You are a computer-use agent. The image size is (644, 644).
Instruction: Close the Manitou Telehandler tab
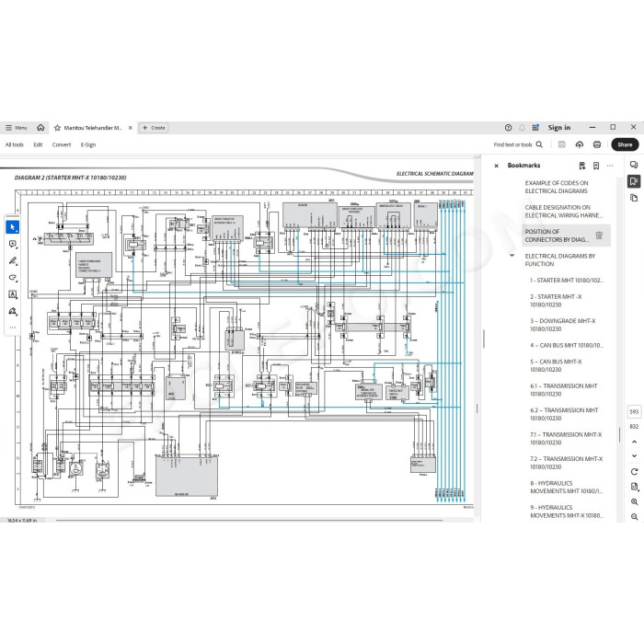click(131, 128)
